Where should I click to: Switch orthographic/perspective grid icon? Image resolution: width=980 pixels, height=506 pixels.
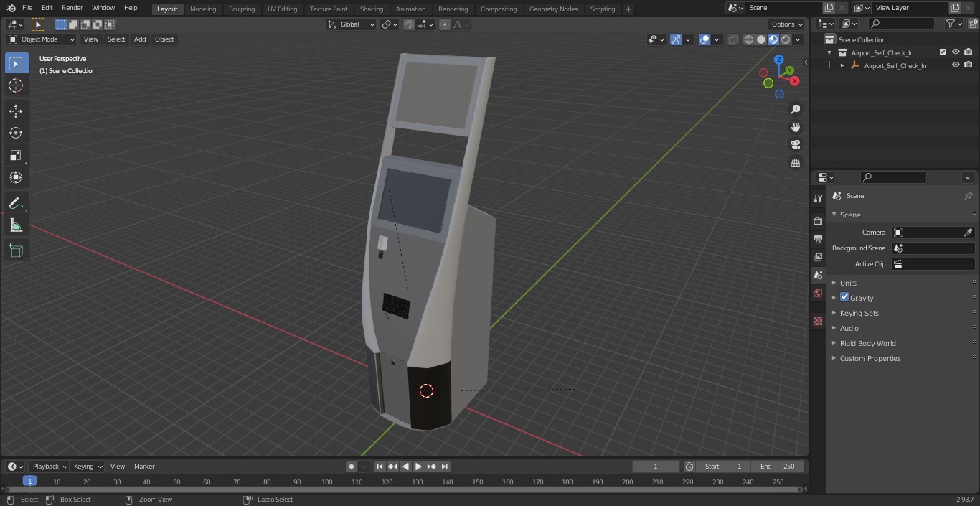click(795, 163)
